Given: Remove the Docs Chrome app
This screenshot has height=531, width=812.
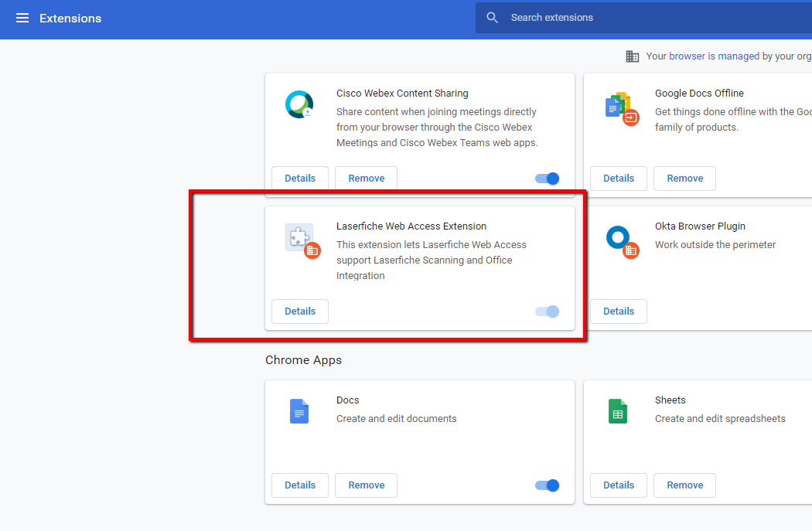Looking at the screenshot, I should point(366,485).
